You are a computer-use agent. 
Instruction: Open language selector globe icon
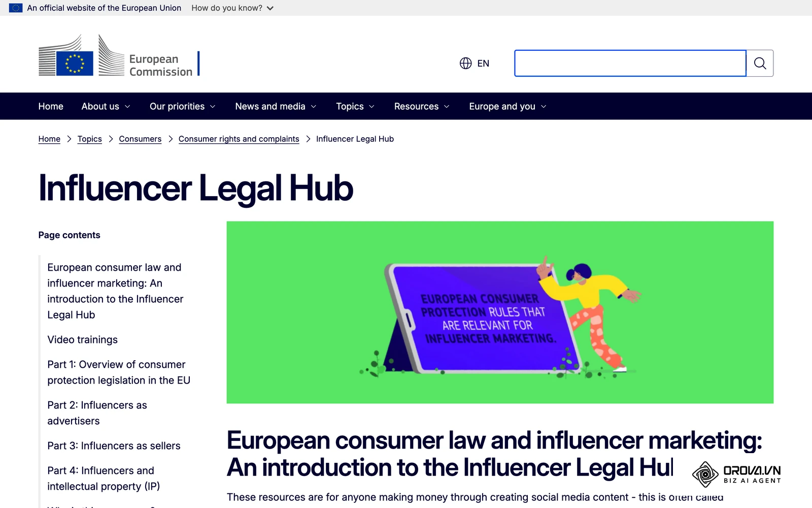(x=465, y=63)
